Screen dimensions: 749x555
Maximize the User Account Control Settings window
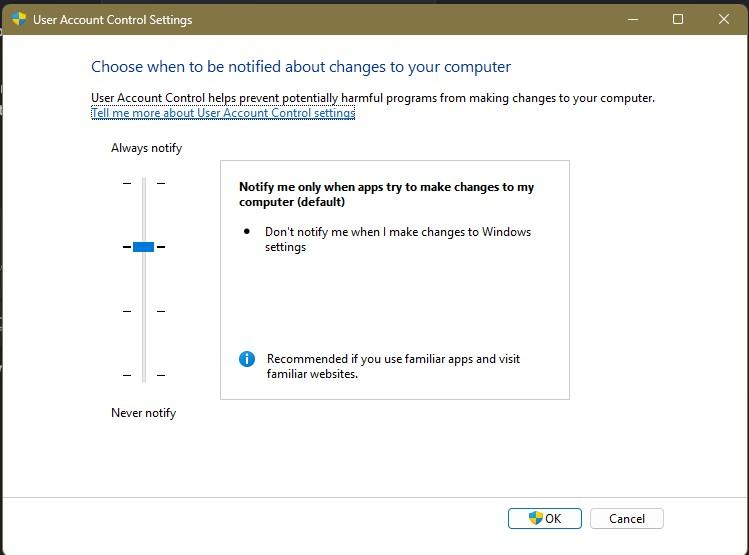[678, 19]
